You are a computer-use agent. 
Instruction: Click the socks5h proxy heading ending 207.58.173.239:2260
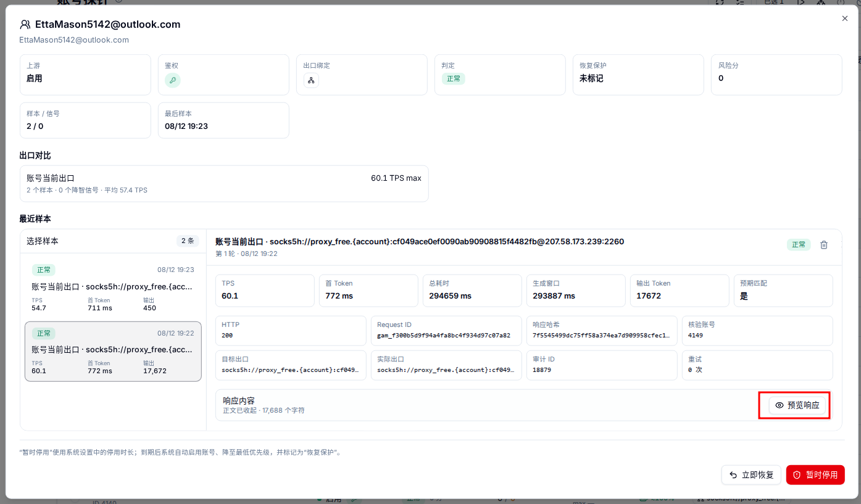(x=420, y=242)
